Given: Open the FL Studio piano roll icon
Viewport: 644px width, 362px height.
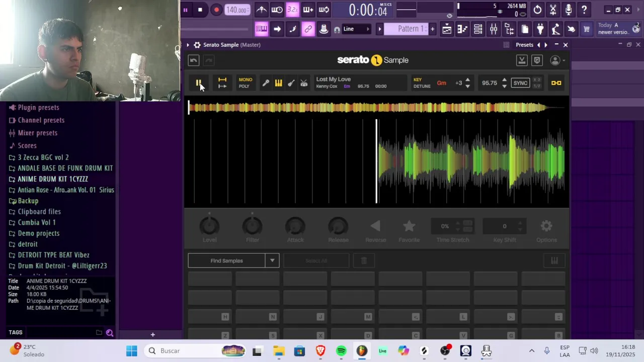Looking at the screenshot, I should coord(462,29).
